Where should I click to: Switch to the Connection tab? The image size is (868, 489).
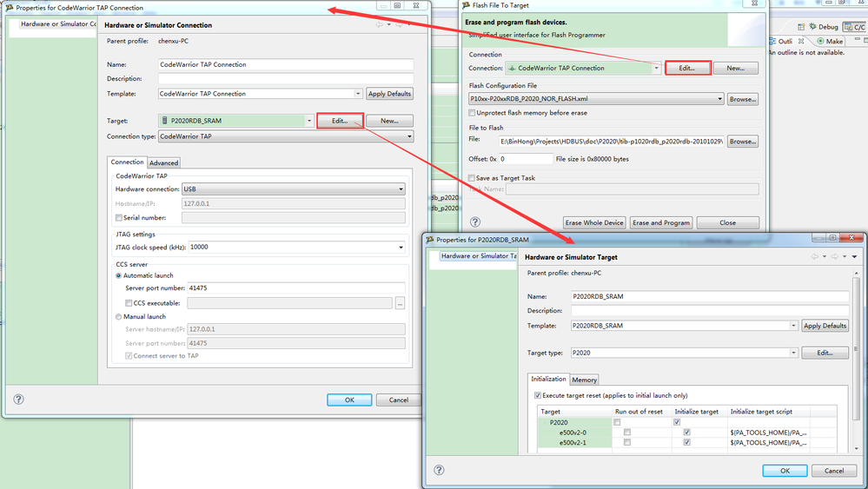point(127,162)
